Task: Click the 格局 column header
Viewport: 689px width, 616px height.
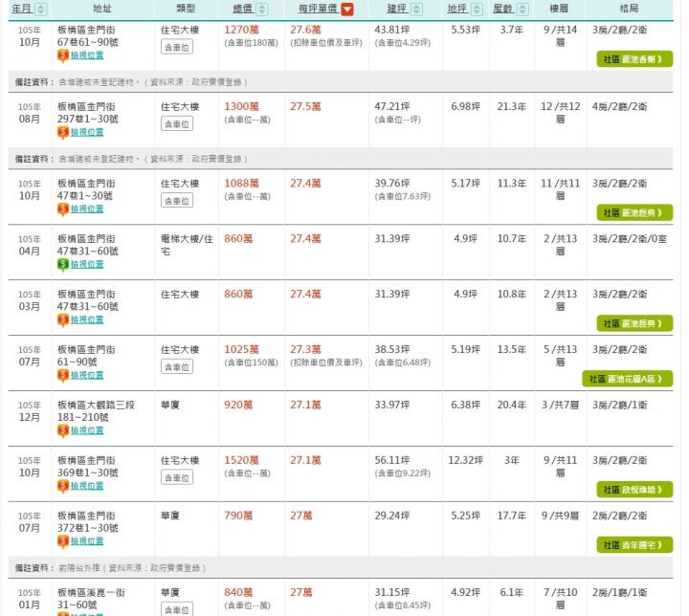Action: [x=629, y=9]
